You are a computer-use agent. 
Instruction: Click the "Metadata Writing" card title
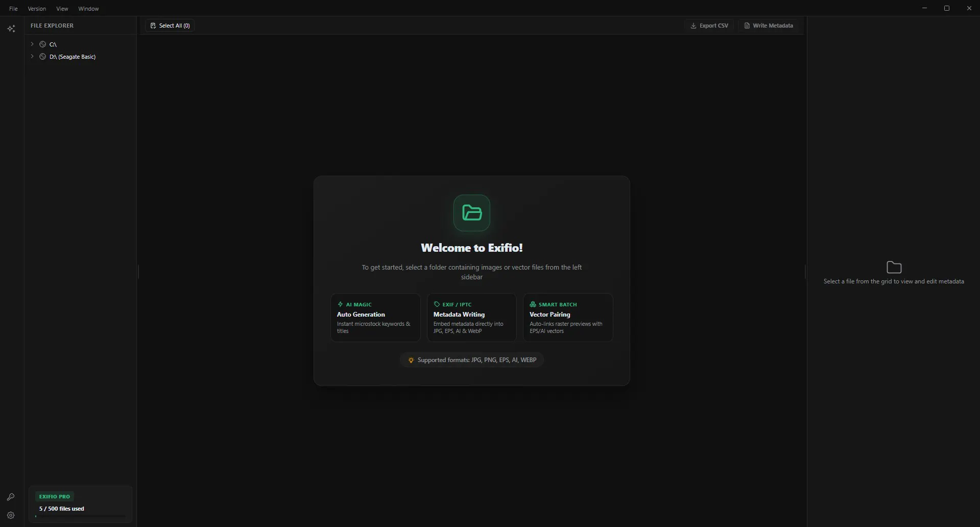tap(459, 315)
